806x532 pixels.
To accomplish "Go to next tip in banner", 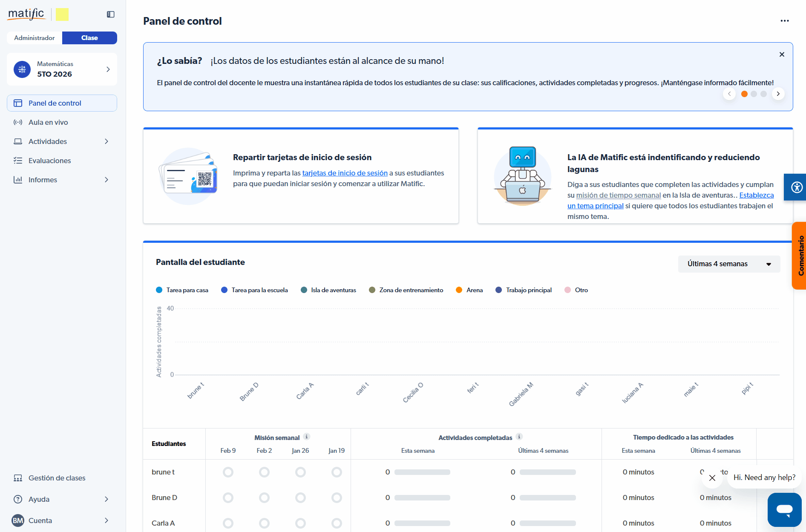I will pyautogui.click(x=778, y=94).
